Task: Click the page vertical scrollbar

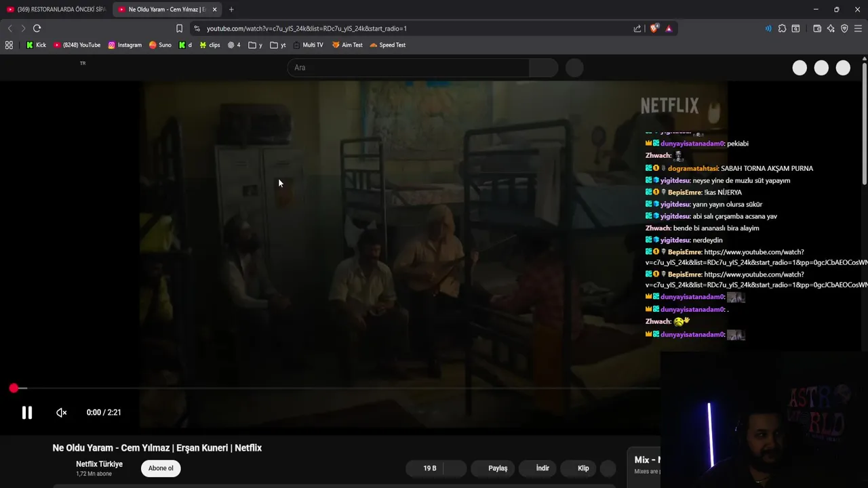Action: [x=865, y=122]
